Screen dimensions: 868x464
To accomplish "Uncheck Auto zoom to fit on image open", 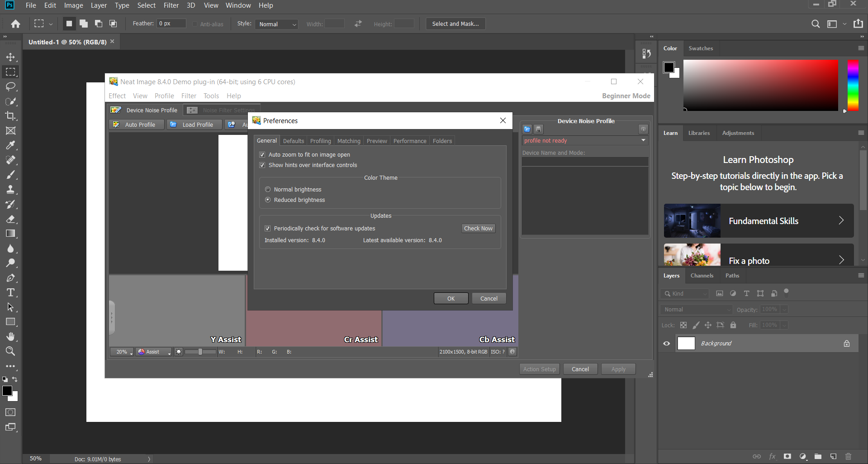I will [x=262, y=155].
